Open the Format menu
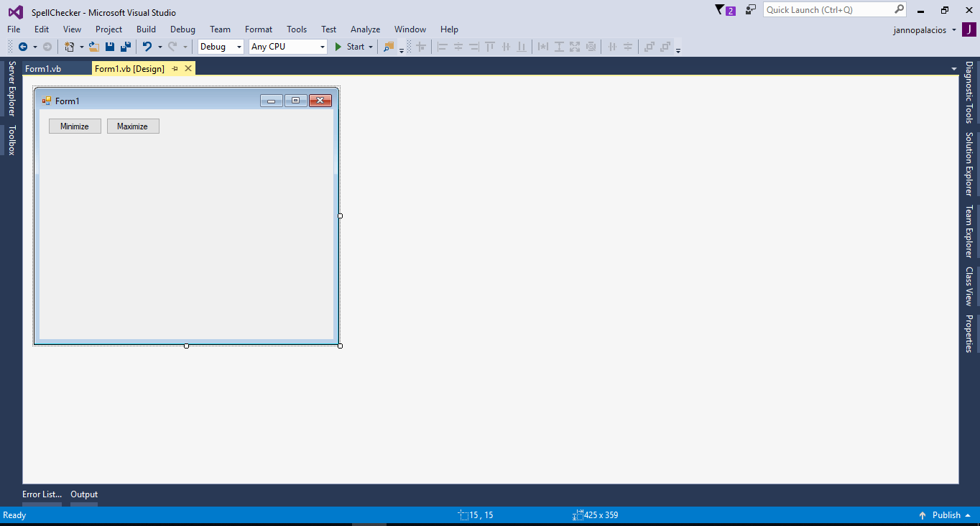This screenshot has width=980, height=526. tap(259, 29)
